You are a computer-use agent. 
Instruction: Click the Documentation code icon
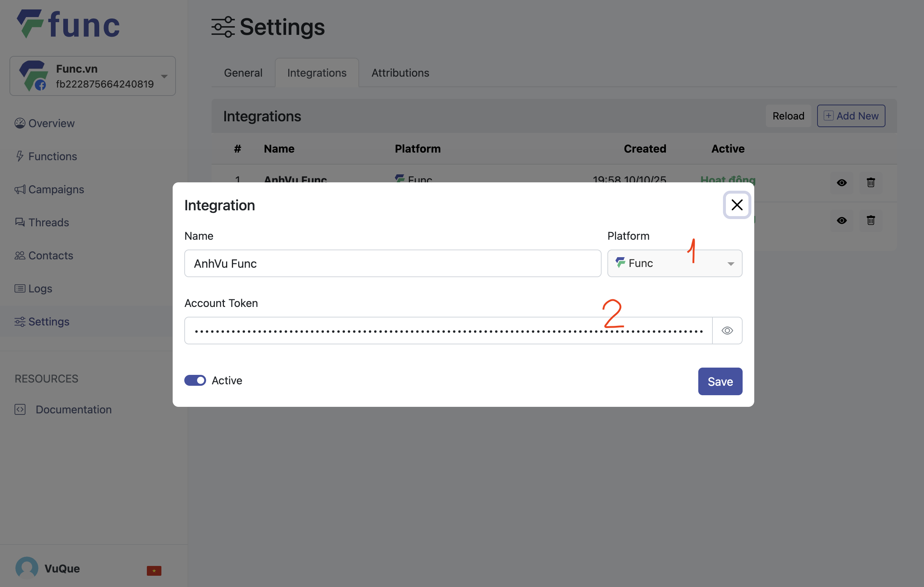pos(20,409)
